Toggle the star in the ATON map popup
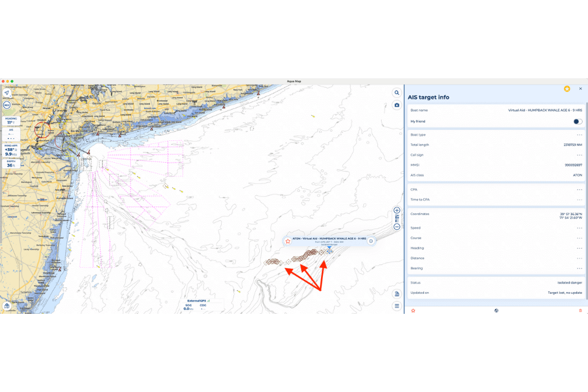The height and width of the screenshot is (392, 588). point(288,241)
